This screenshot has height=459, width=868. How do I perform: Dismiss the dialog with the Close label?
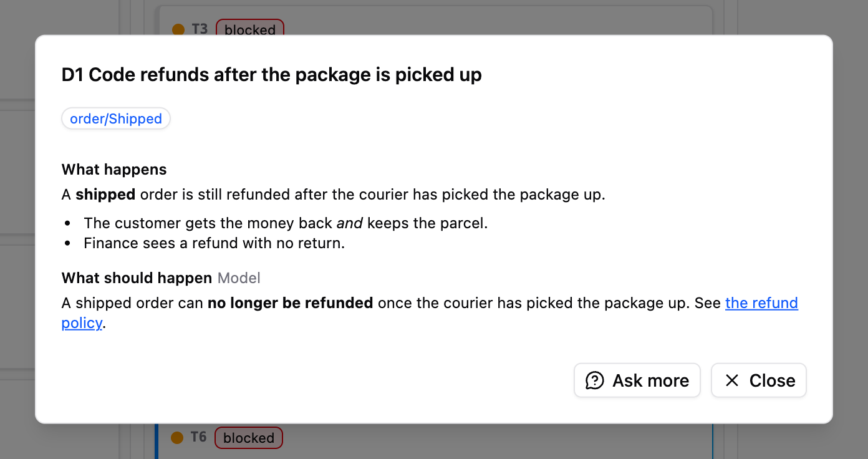[x=773, y=380]
